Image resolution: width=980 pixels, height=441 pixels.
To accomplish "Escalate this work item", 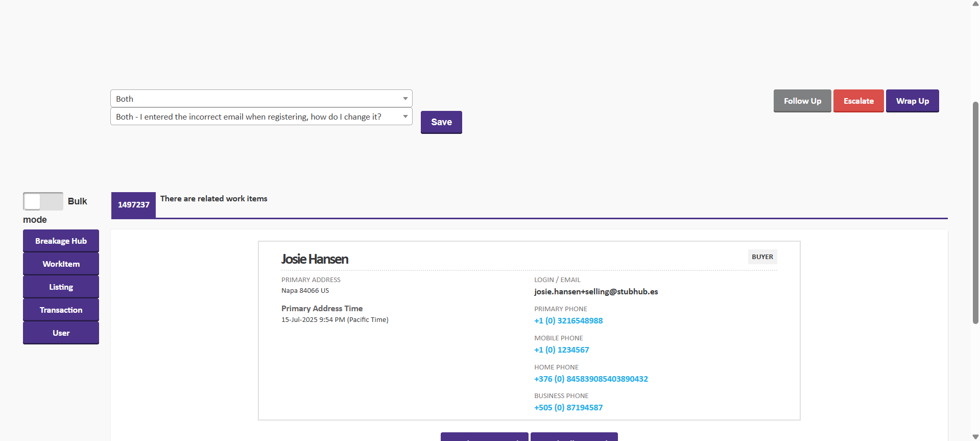I will pyautogui.click(x=858, y=101).
